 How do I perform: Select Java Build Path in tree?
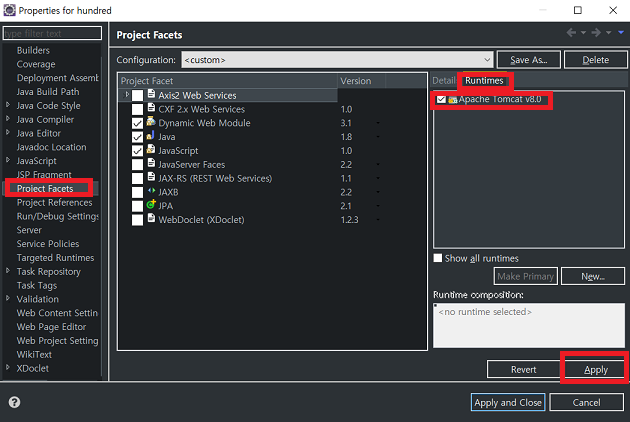[x=48, y=92]
